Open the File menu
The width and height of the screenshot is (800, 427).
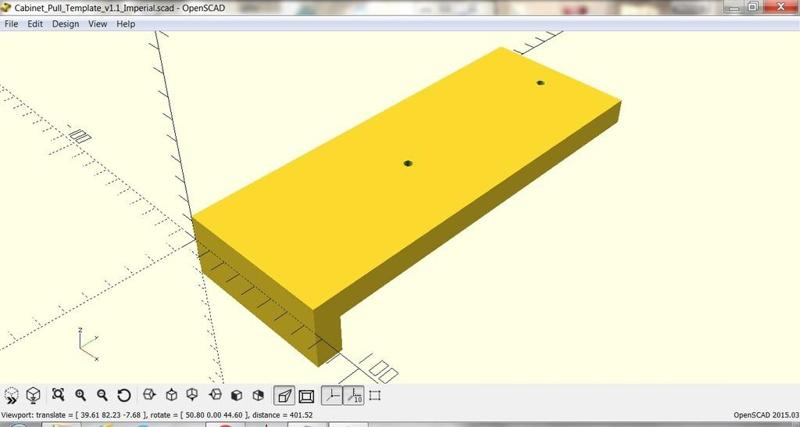point(11,24)
